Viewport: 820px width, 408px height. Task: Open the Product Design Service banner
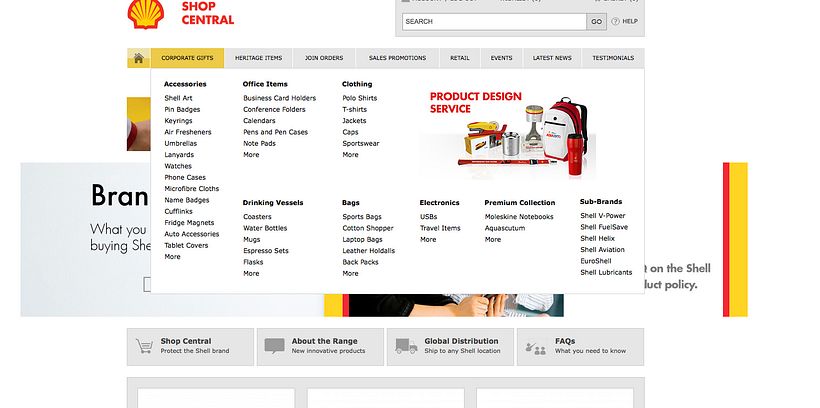507,134
